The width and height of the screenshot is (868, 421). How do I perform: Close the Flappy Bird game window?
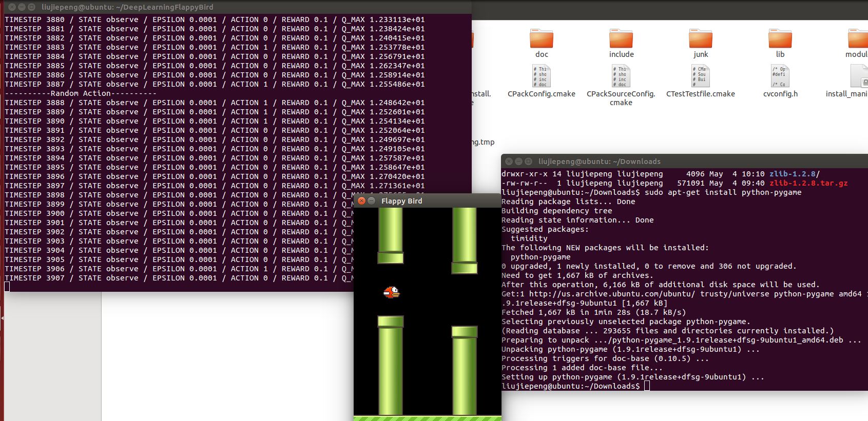[x=361, y=201]
